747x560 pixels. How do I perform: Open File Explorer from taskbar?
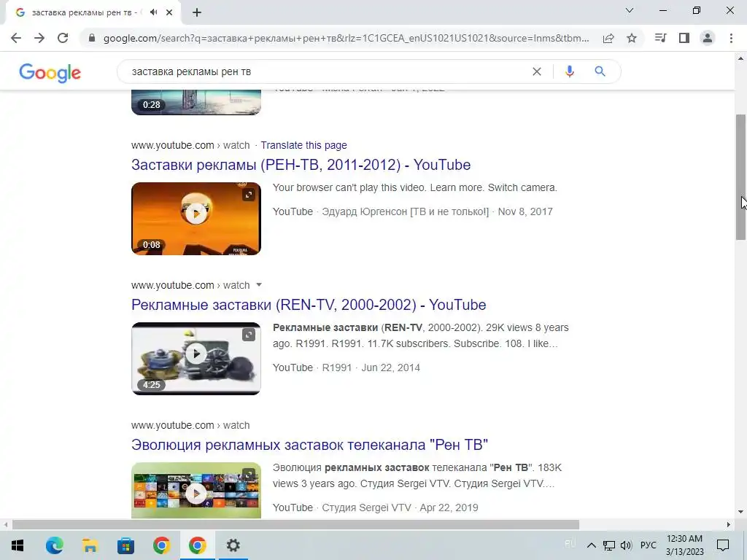(90, 545)
